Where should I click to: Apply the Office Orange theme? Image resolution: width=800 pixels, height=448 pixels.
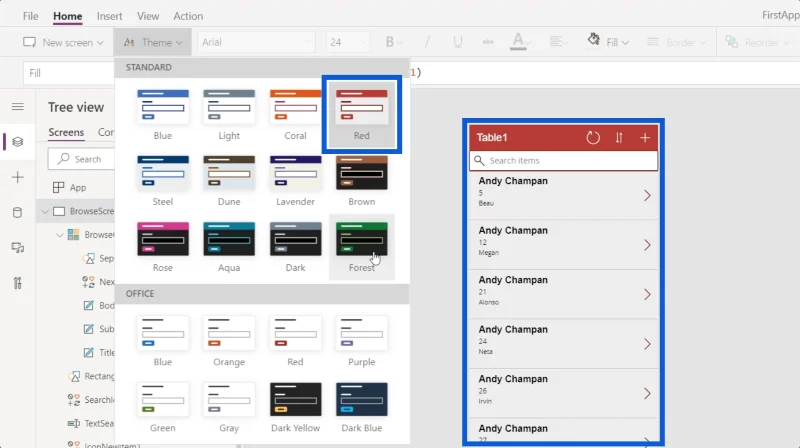click(x=229, y=341)
